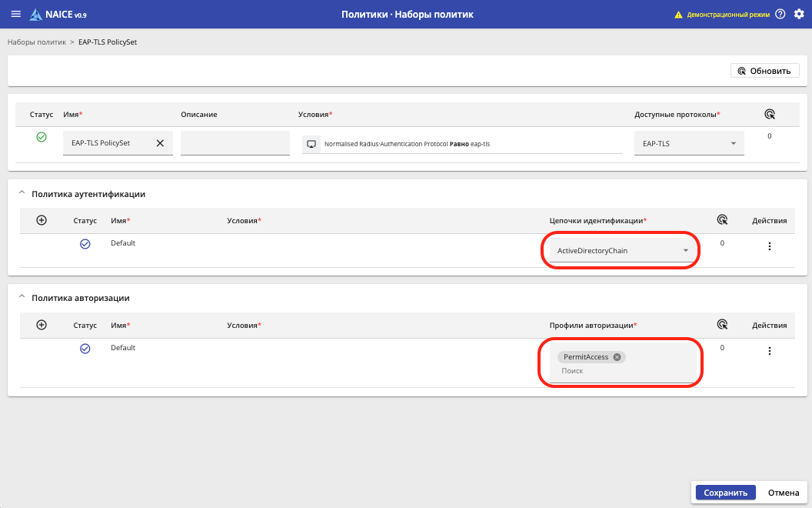Click the Default name in authorization policy
812x508 pixels.
(123, 347)
